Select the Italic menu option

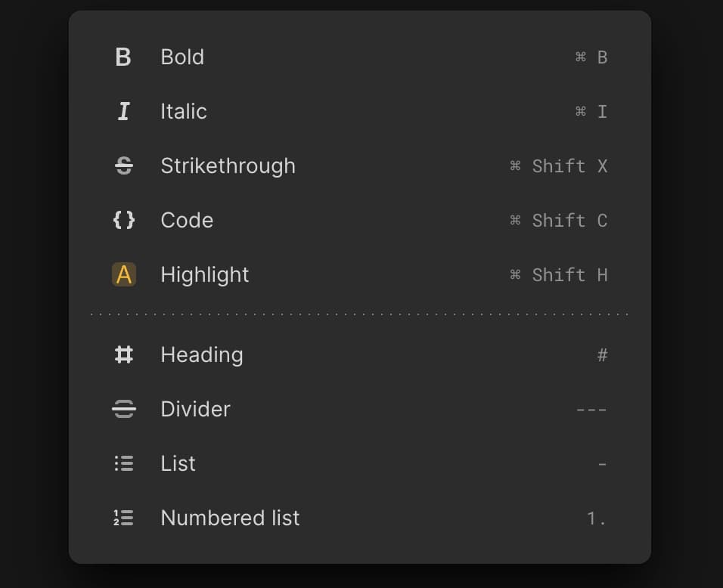coord(184,112)
